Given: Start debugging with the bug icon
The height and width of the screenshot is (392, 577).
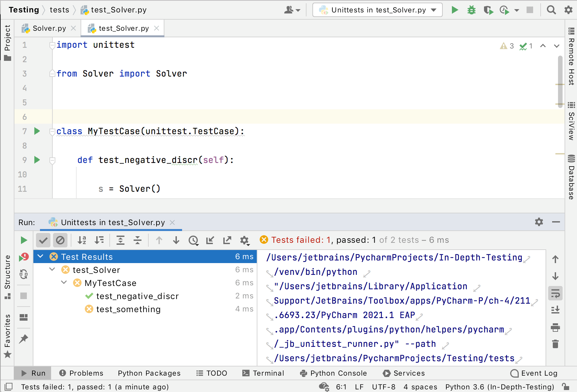Looking at the screenshot, I should pyautogui.click(x=472, y=10).
